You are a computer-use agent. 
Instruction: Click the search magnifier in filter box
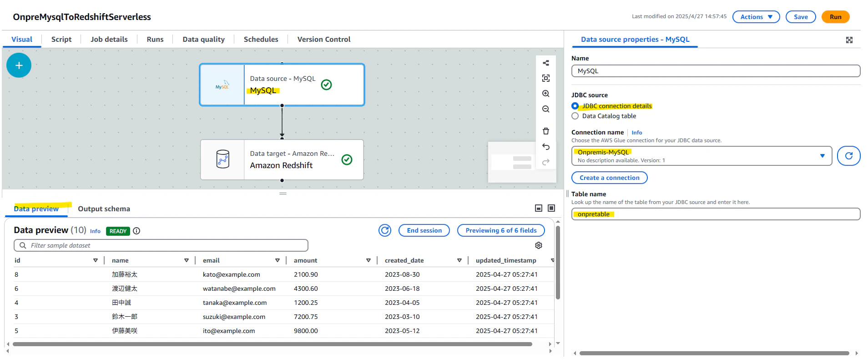click(23, 245)
